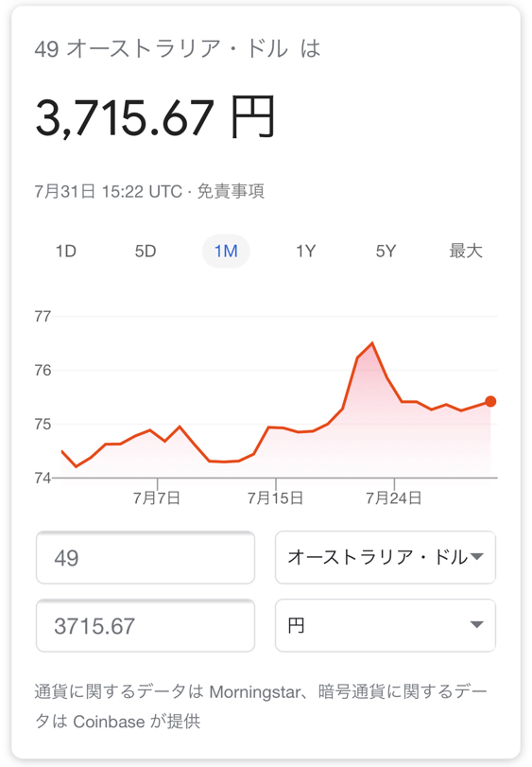The image size is (532, 767).
Task: Open the 免責事項 disclaimer link
Action: pos(231,191)
